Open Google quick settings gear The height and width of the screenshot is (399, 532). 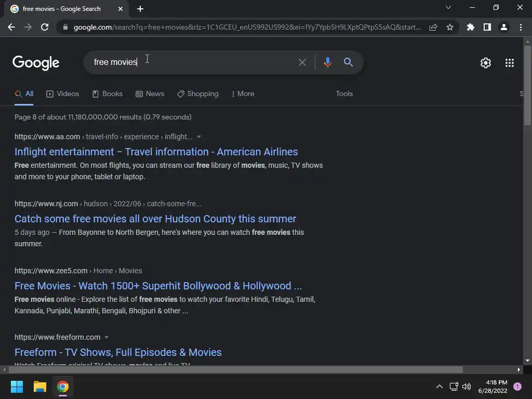[486, 63]
